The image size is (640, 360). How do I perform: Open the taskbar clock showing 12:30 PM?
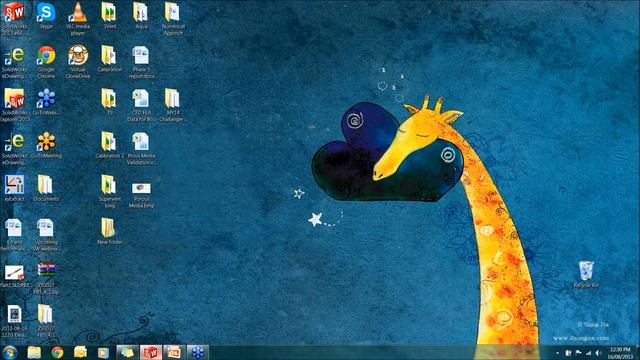pos(620,353)
